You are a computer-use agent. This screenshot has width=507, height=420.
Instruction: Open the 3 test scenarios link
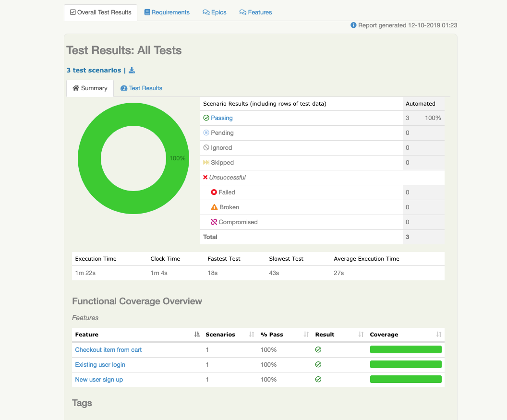click(x=94, y=71)
